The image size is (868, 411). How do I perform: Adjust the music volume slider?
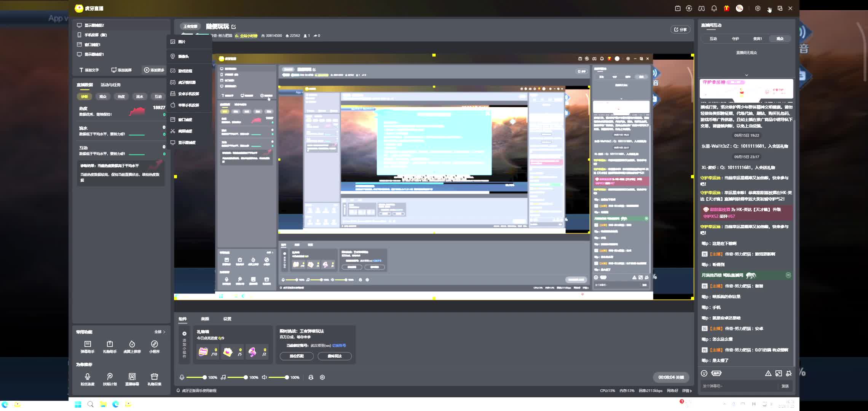246,377
